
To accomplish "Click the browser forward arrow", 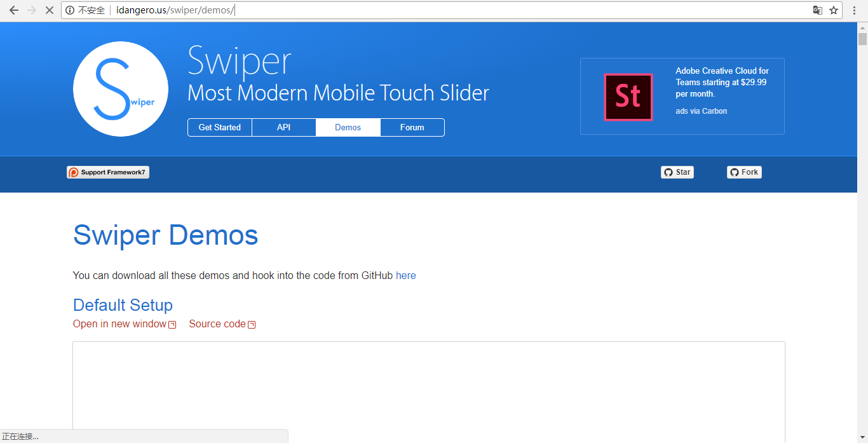I will 31,10.
